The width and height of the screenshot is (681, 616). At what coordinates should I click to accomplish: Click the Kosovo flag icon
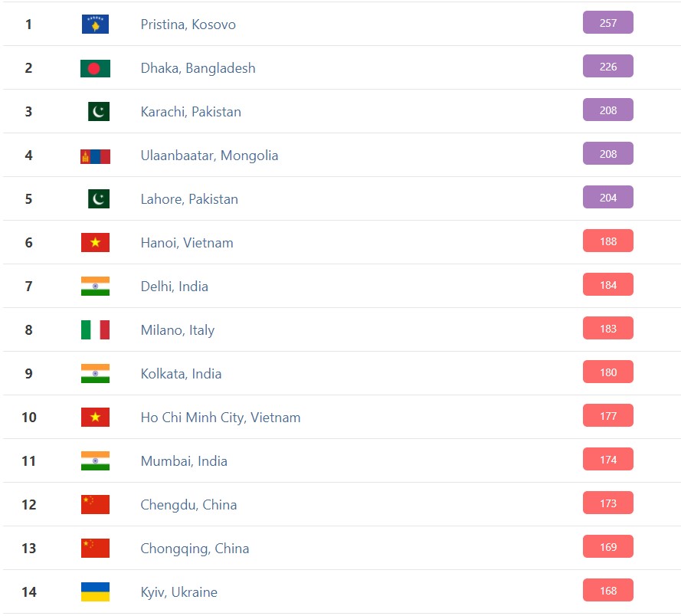pyautogui.click(x=95, y=25)
